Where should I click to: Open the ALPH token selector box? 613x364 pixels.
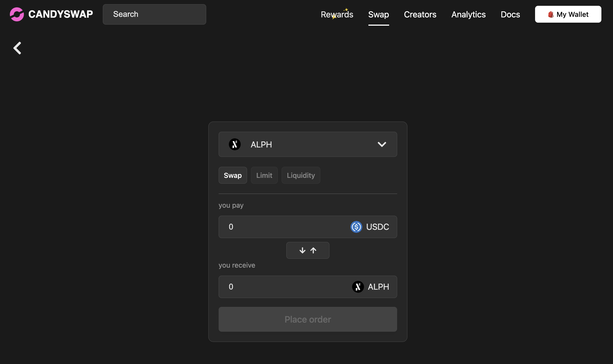click(x=308, y=144)
